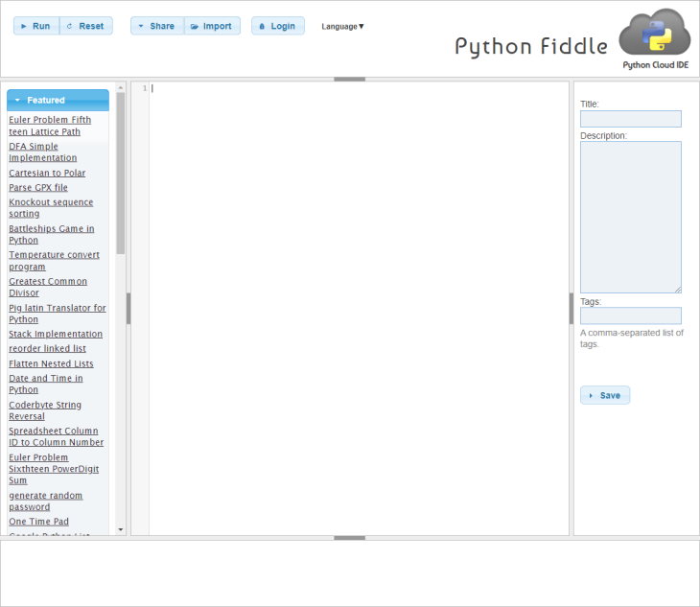Open the Share dropdown menu

[157, 26]
